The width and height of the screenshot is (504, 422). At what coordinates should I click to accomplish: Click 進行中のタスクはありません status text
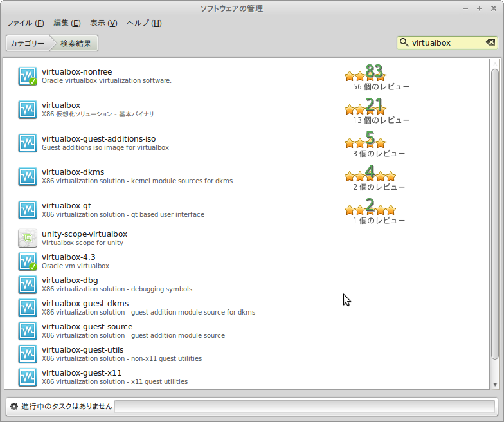(x=67, y=407)
